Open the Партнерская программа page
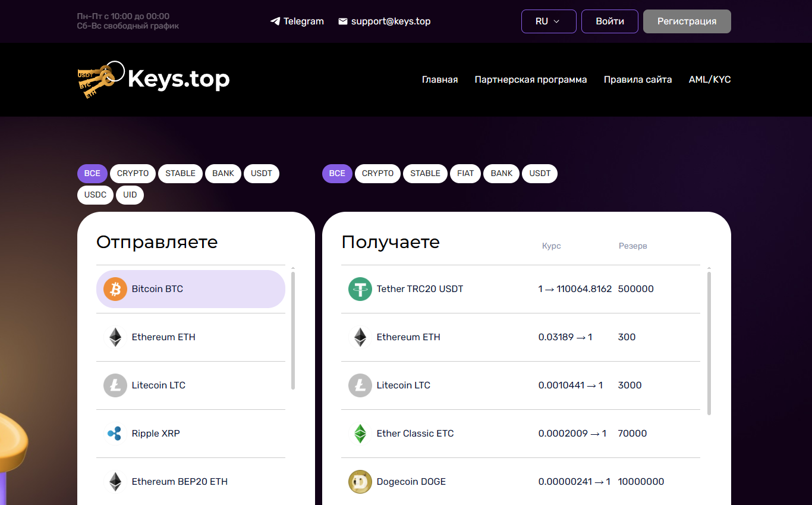812x505 pixels. point(531,80)
